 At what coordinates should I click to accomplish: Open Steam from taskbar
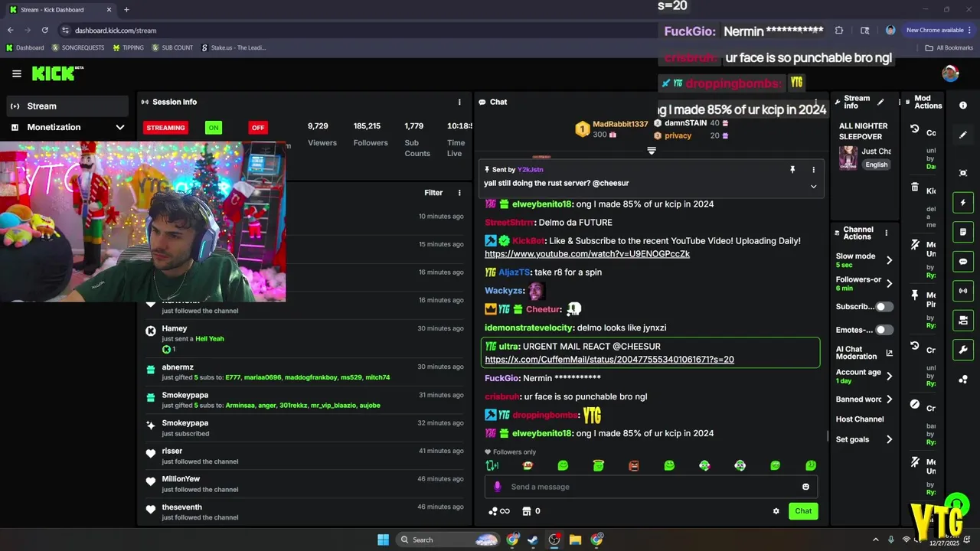pyautogui.click(x=534, y=540)
